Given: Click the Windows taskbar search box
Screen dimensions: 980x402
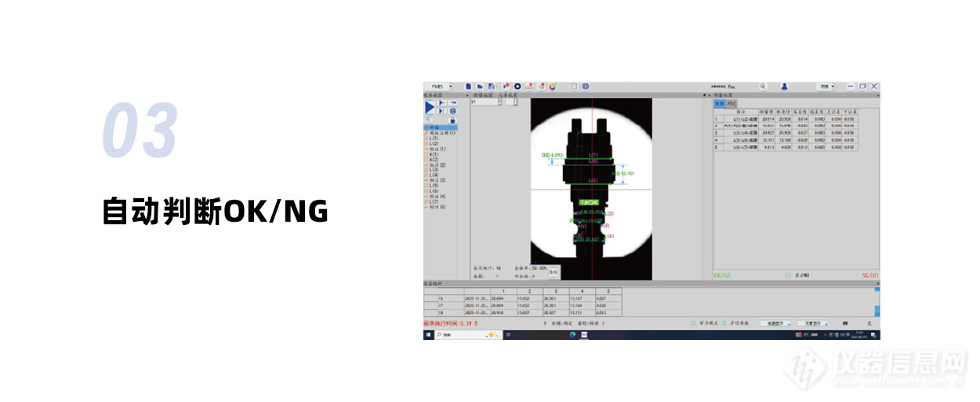Looking at the screenshot, I should coord(468,335).
